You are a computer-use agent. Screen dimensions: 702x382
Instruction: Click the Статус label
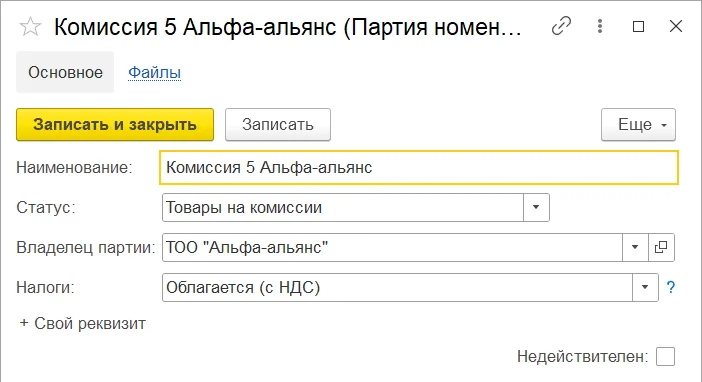(46, 207)
